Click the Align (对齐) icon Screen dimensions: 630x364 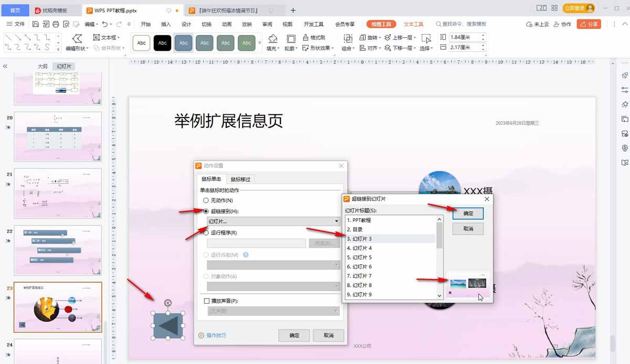coord(363,48)
